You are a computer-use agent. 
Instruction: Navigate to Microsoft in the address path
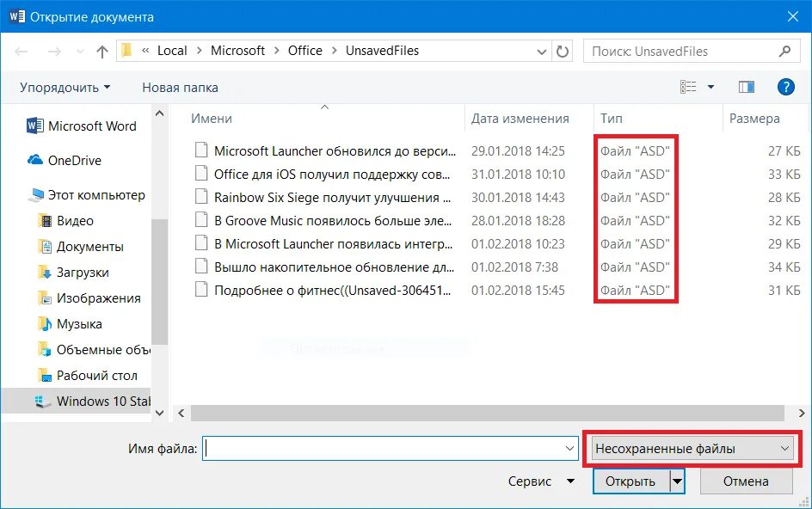237,51
